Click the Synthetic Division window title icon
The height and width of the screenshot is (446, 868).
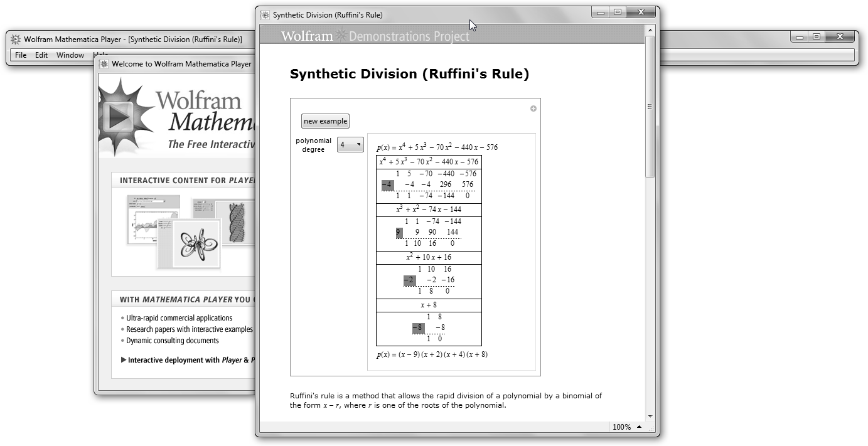(x=265, y=14)
